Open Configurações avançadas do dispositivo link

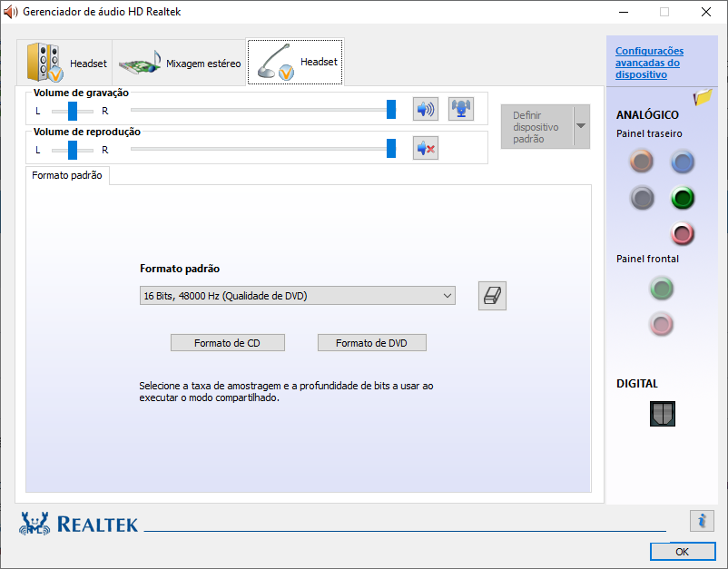coord(649,63)
